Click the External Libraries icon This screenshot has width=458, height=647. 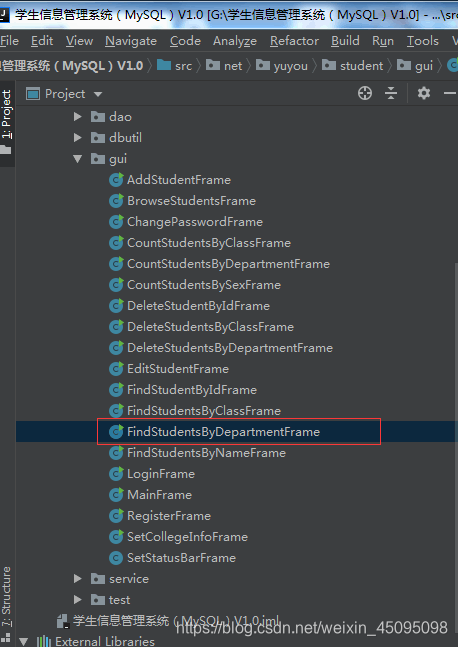44,641
